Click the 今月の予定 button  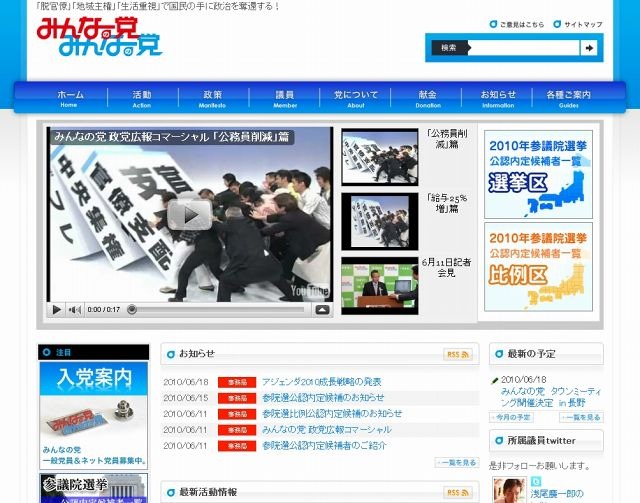[x=511, y=417]
